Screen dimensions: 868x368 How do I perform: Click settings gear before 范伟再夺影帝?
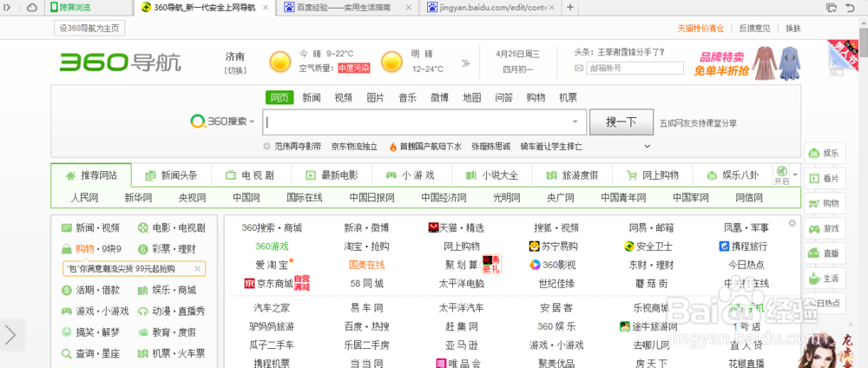pos(266,147)
